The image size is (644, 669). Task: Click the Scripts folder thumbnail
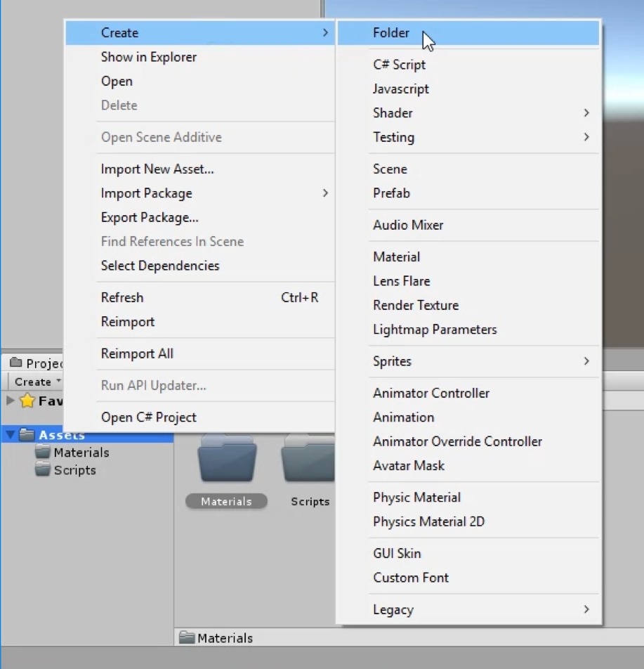[308, 458]
